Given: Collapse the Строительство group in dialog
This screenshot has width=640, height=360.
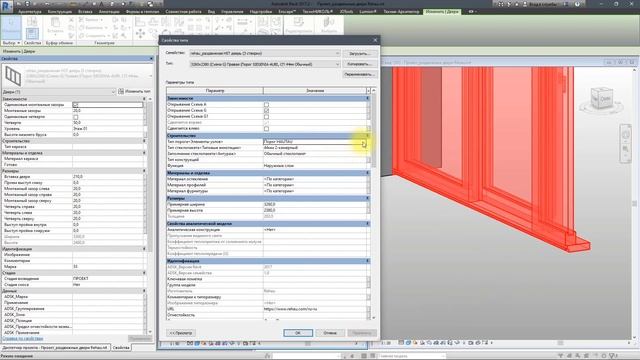Looking at the screenshot, I should 367,136.
